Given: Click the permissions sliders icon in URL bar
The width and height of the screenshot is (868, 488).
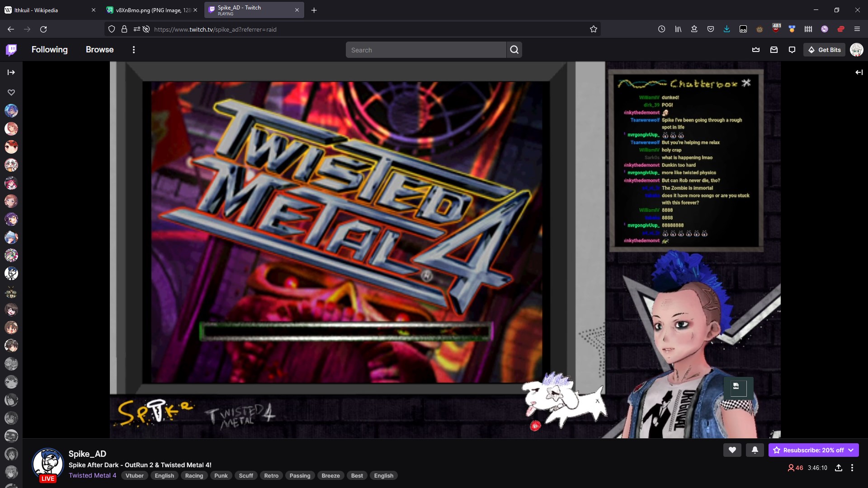Looking at the screenshot, I should (137, 29).
